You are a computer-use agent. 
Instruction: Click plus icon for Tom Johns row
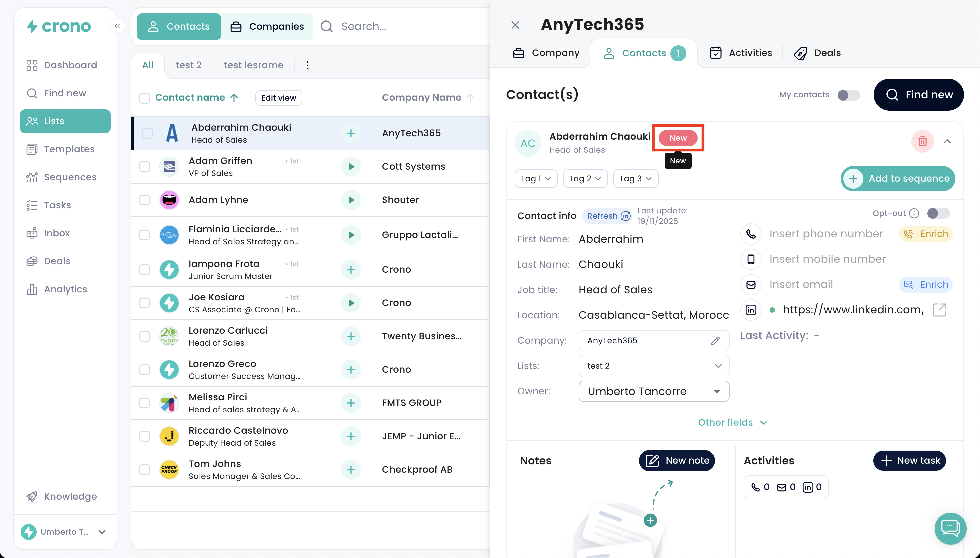coord(351,469)
